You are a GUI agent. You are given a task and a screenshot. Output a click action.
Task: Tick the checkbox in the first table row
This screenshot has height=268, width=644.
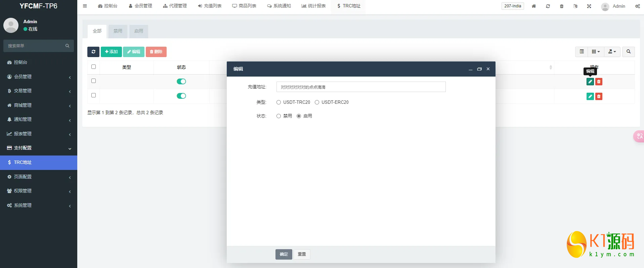pyautogui.click(x=94, y=81)
